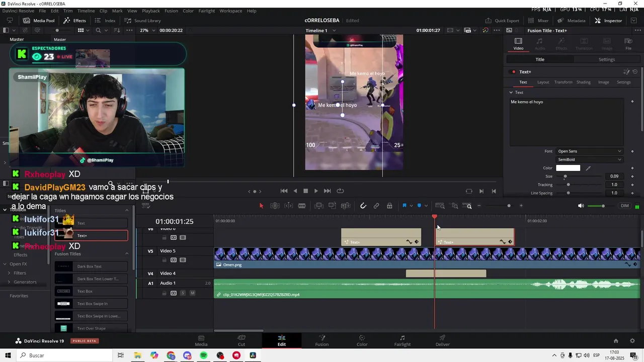
Task: Toggle Loop playback
Action: [340, 191]
